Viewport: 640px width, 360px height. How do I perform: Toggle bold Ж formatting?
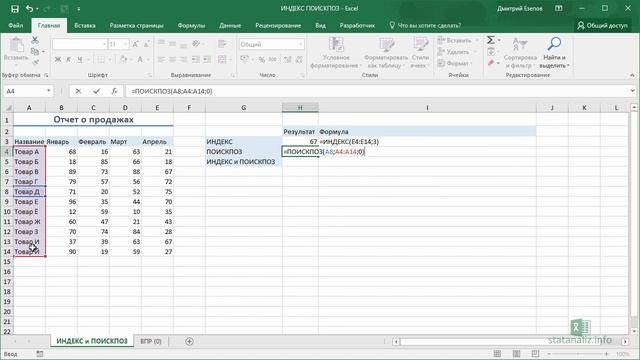coord(58,60)
